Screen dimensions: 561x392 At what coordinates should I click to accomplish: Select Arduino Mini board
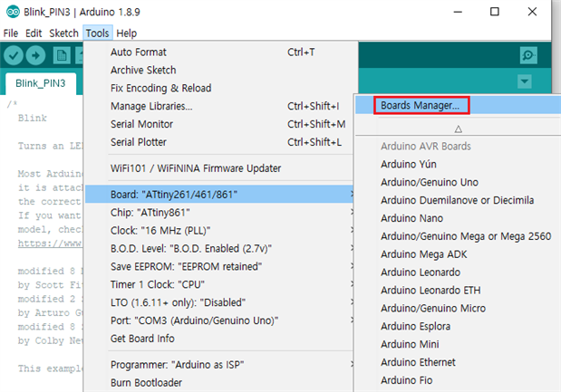click(458, 344)
